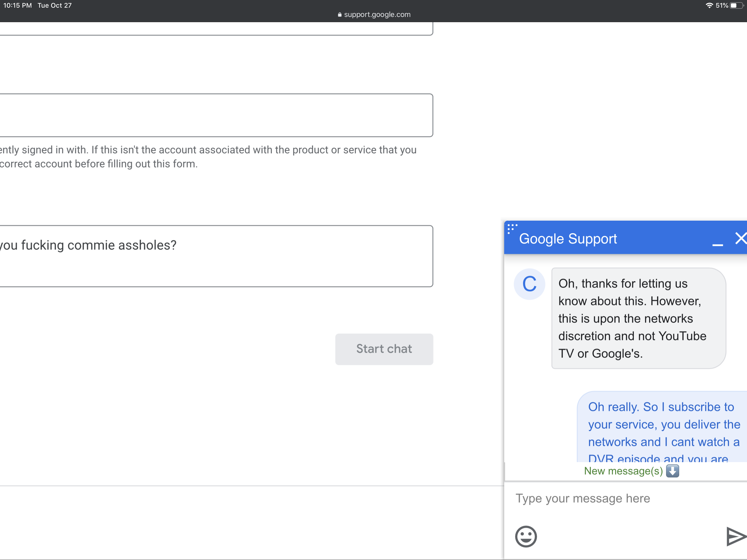Click the Start chat button
The height and width of the screenshot is (560, 747).
click(384, 349)
